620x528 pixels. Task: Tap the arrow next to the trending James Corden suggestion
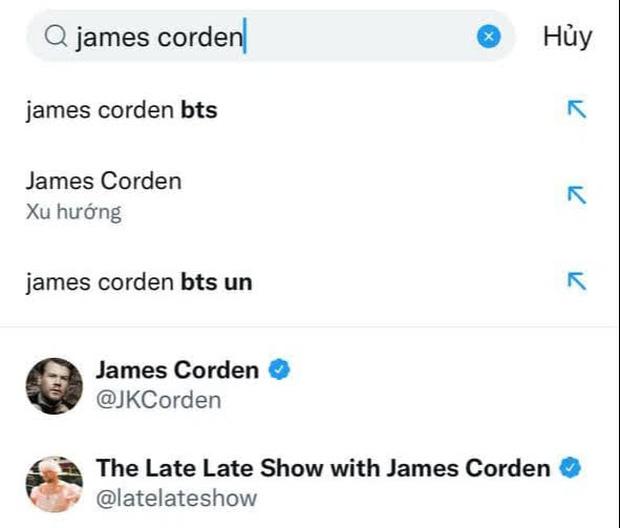coord(576,195)
